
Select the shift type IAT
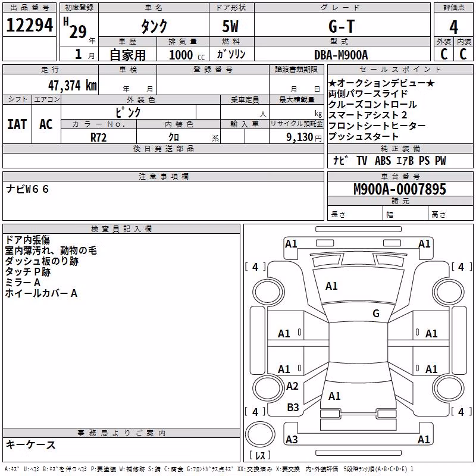(x=17, y=124)
